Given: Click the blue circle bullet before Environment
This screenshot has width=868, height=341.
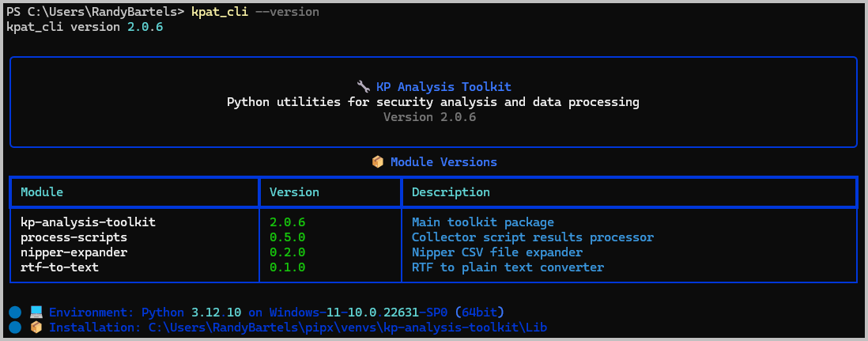Looking at the screenshot, I should coord(16,313).
